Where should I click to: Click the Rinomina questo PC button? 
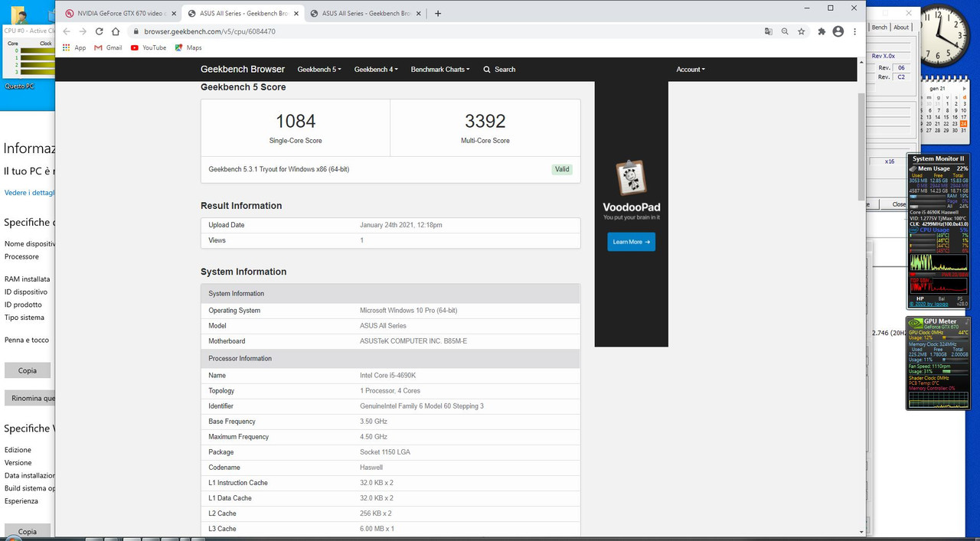[30, 398]
